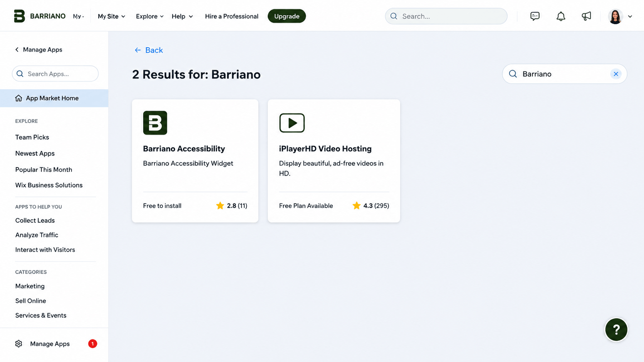Click the magnifier icon in the results search box
The image size is (644, 362).
point(513,74)
